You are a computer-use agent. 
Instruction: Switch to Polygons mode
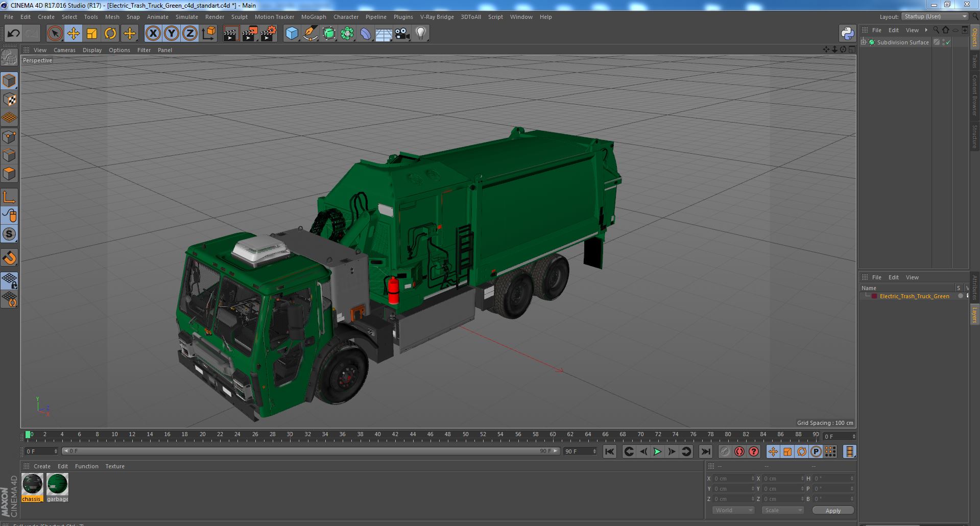(9, 174)
